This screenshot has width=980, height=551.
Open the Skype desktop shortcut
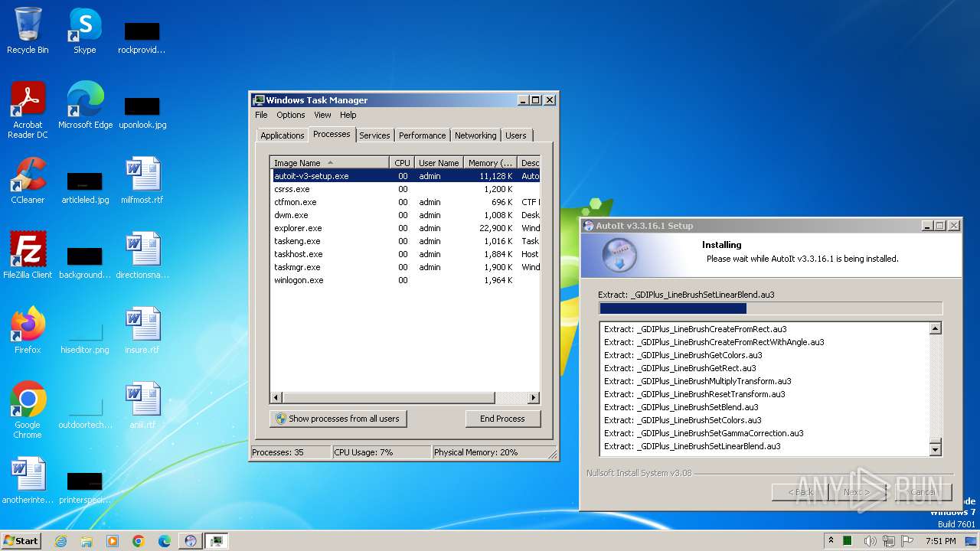[85, 31]
